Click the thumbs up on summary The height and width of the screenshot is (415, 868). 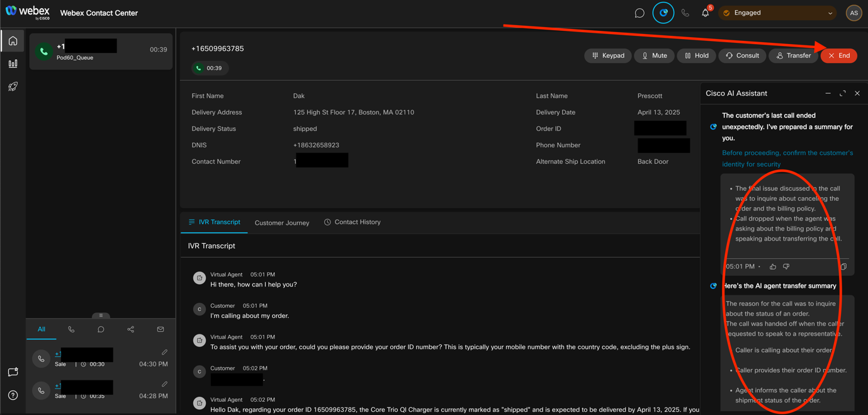(x=773, y=266)
